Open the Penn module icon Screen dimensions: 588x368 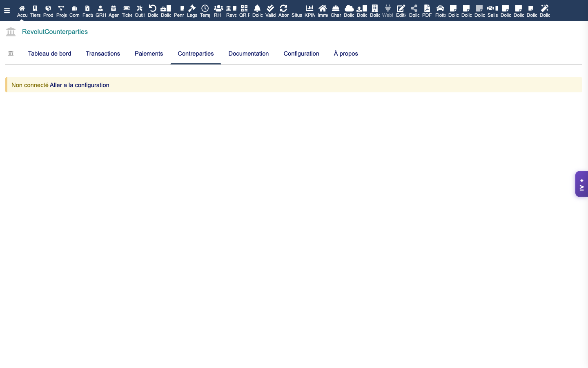pyautogui.click(x=179, y=11)
